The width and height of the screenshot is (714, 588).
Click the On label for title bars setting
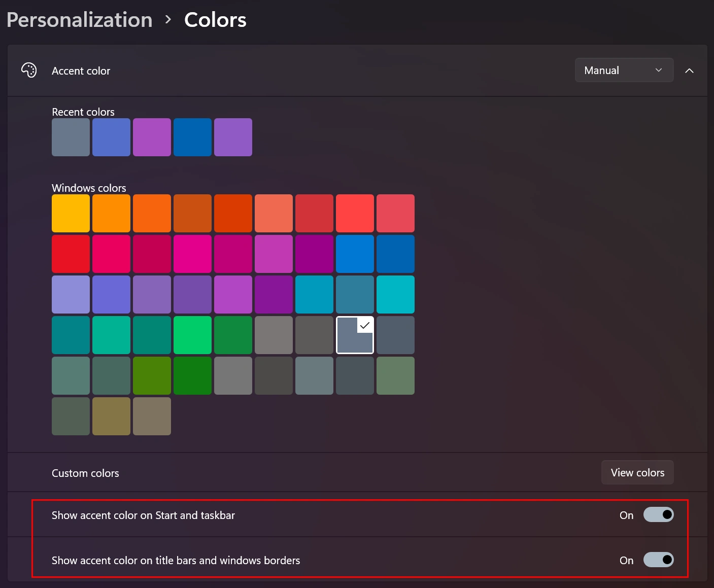pyautogui.click(x=626, y=561)
